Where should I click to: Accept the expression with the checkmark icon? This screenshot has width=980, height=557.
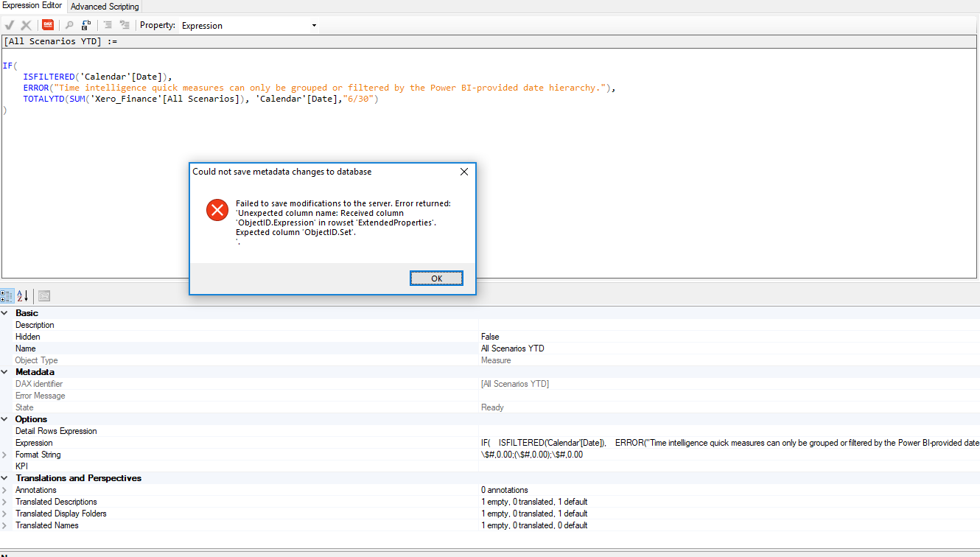[10, 24]
